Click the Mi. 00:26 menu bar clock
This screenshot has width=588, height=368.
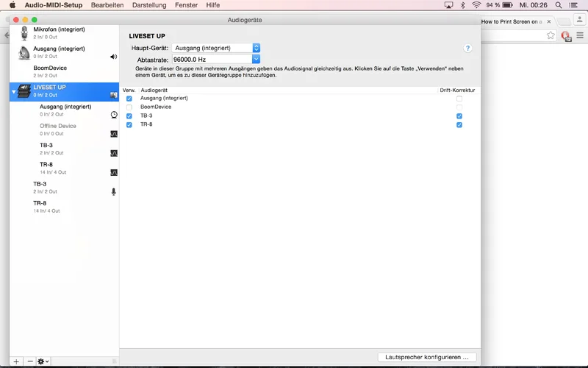click(x=533, y=5)
